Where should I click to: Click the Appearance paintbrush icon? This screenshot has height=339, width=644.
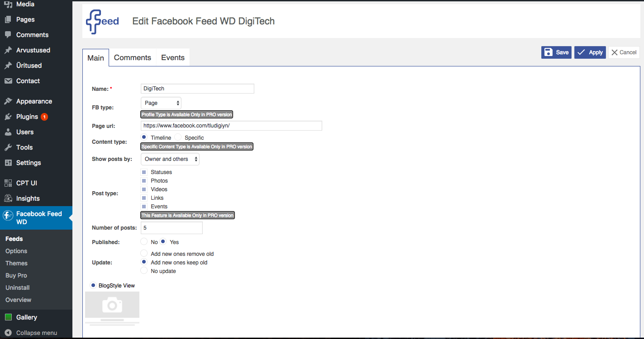pos(8,101)
